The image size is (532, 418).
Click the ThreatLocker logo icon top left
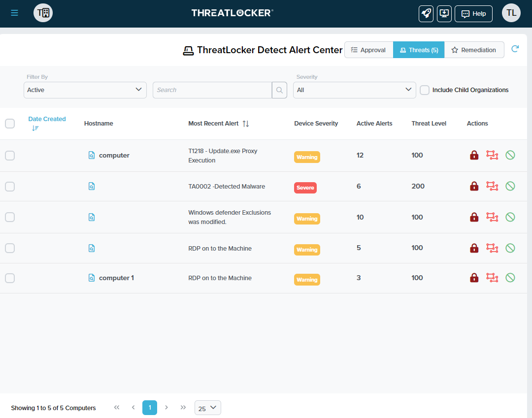click(43, 13)
